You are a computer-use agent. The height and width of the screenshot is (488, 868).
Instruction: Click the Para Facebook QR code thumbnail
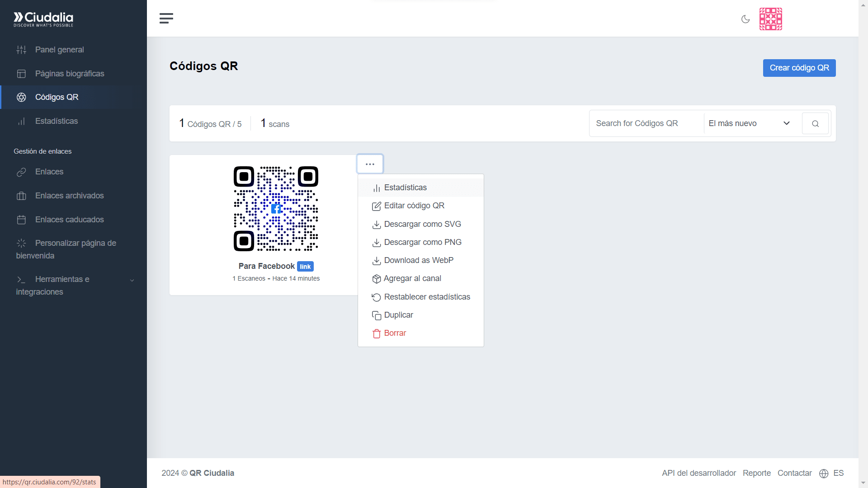point(276,208)
